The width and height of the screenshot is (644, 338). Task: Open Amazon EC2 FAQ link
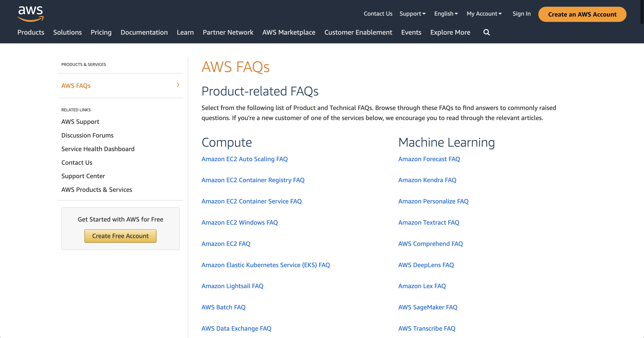tap(226, 244)
